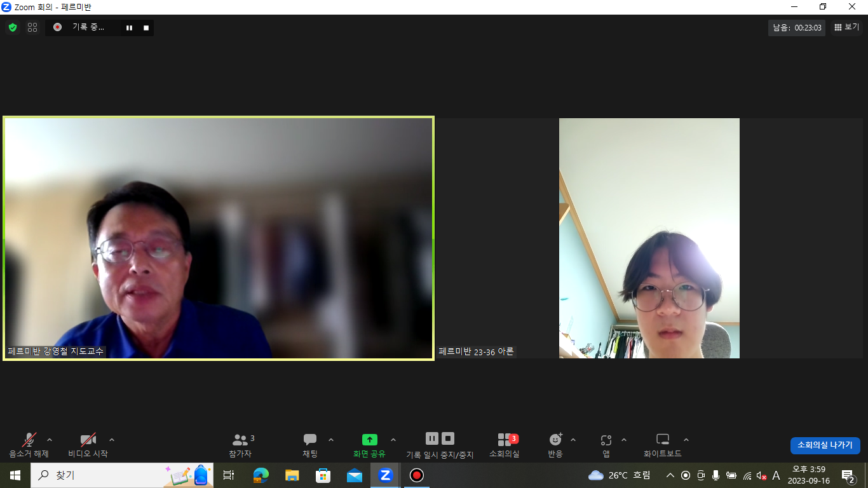Click the red recording indicator icon
Image resolution: width=868 pixels, height=488 pixels.
(x=57, y=27)
